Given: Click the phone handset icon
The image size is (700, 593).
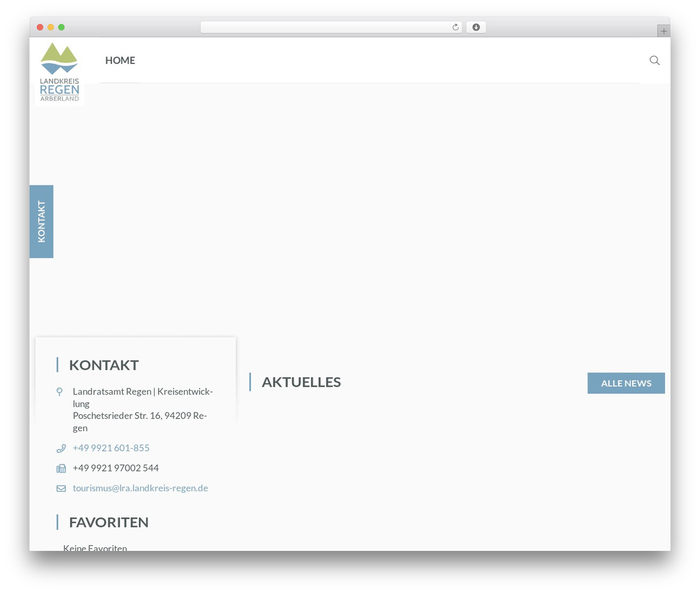Looking at the screenshot, I should pyautogui.click(x=61, y=449).
